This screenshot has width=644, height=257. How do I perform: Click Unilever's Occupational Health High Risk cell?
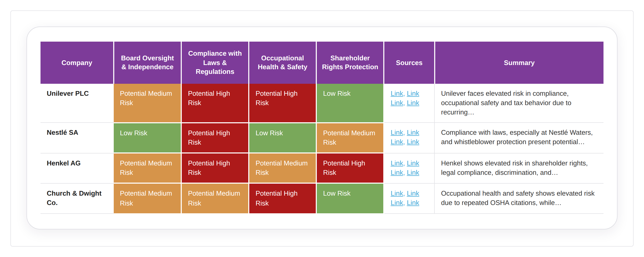point(283,103)
